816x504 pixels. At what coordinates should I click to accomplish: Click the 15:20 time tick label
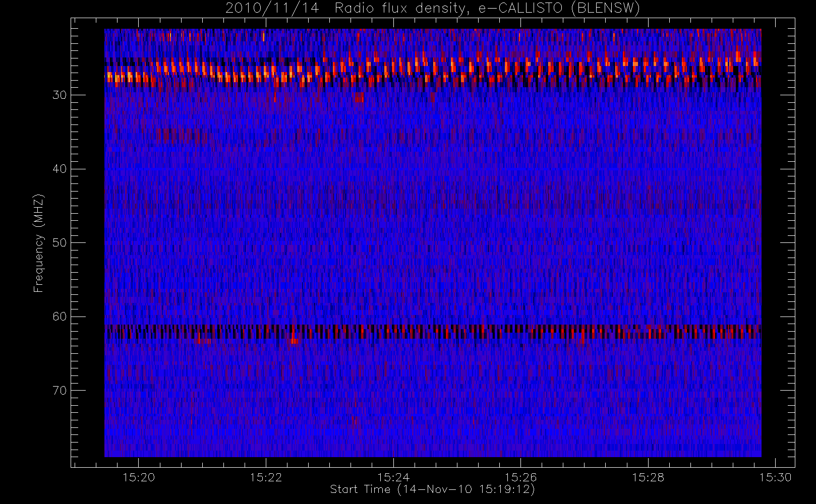point(139,477)
